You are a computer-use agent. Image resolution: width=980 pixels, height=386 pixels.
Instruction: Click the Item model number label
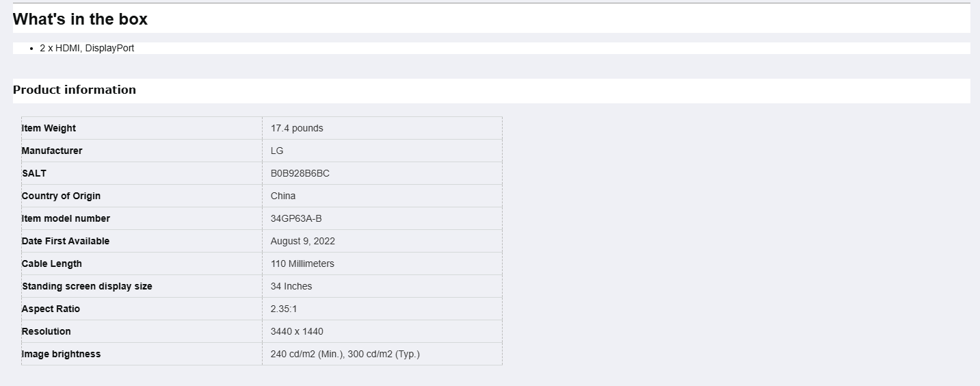point(66,218)
